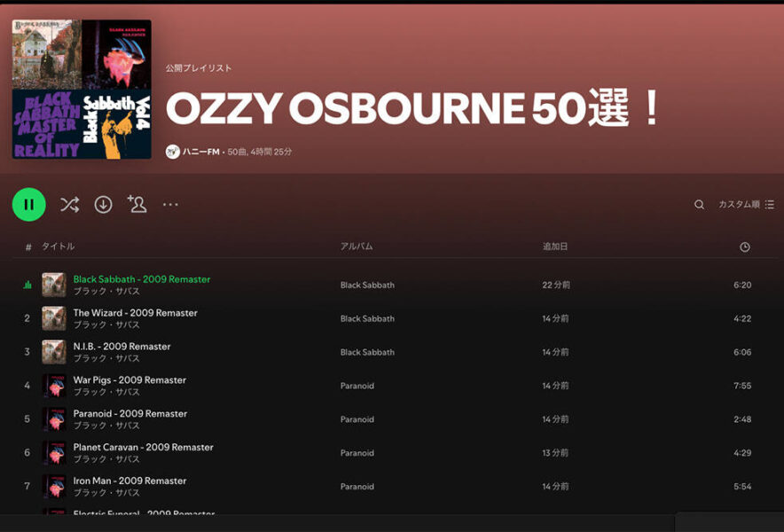Click the playing equalizer icon on track one
The width and height of the screenshot is (784, 532).
[27, 285]
